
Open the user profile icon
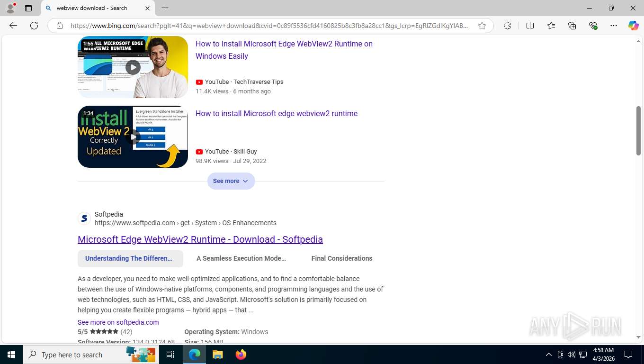[10, 8]
